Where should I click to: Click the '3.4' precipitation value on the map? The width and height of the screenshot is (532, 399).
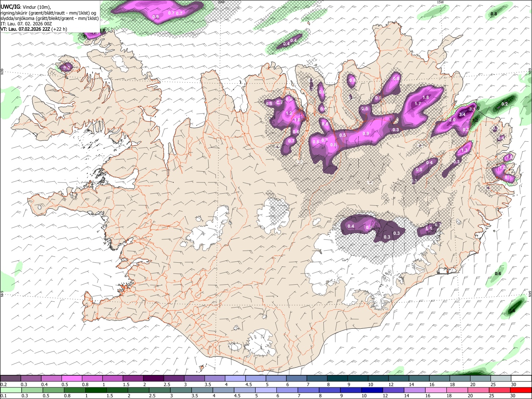click(461, 114)
